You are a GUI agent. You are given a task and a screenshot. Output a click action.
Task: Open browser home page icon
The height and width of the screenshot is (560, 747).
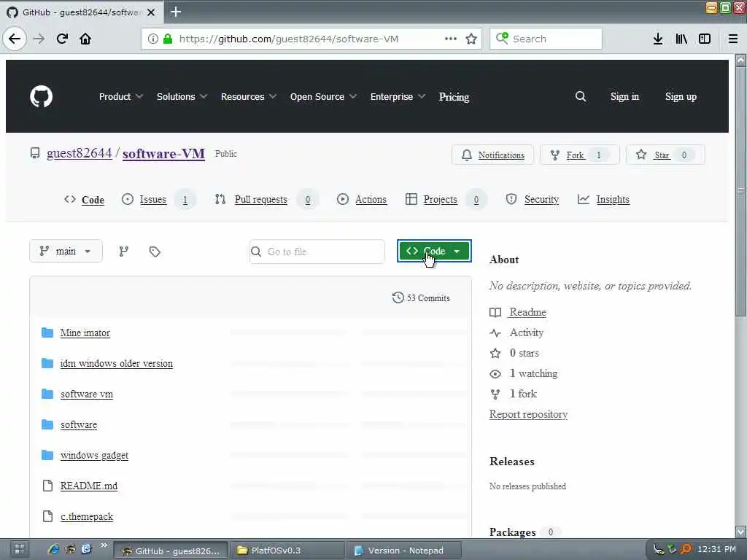pos(85,39)
